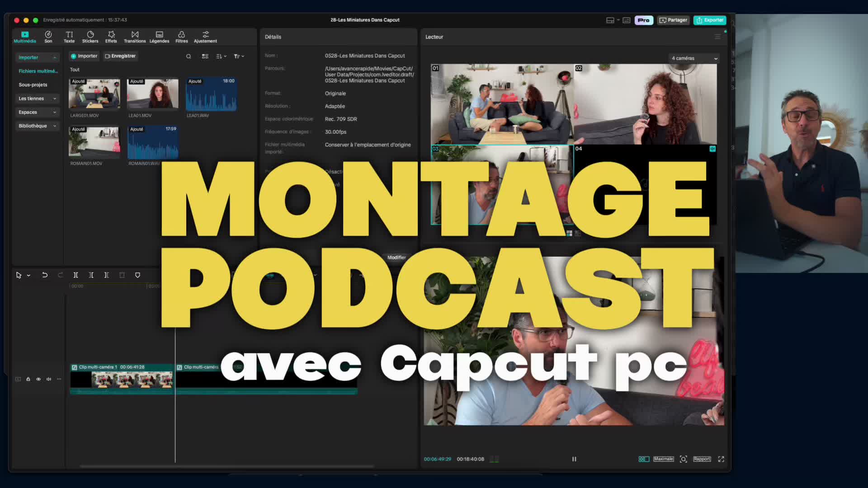Expand the Les tiennes section
The image size is (868, 488).
click(38, 99)
